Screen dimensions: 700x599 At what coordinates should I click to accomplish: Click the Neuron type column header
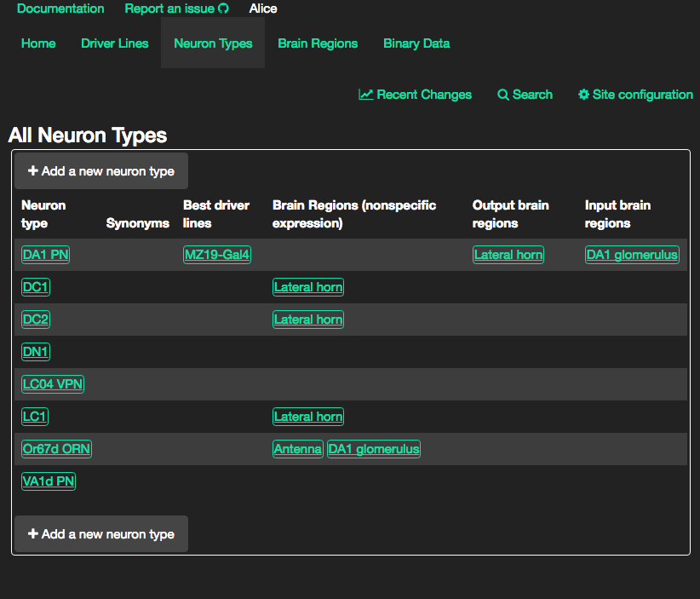pos(43,214)
